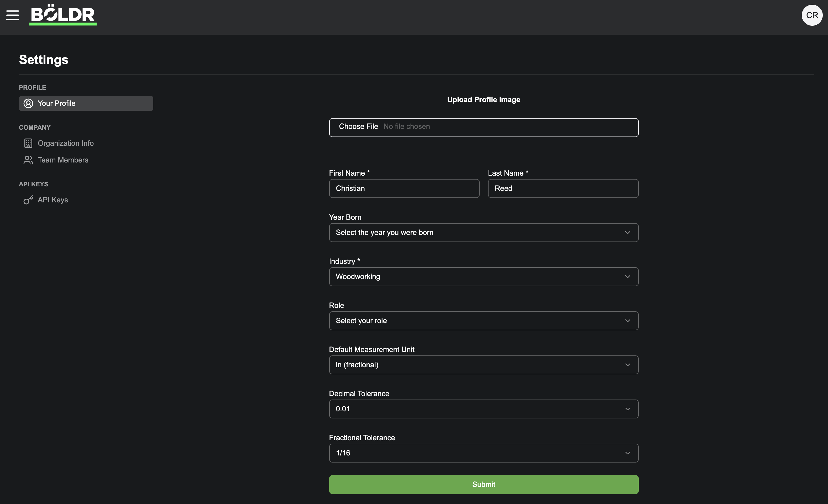
Task: Open Default Measurement Unit dropdown
Action: point(484,365)
